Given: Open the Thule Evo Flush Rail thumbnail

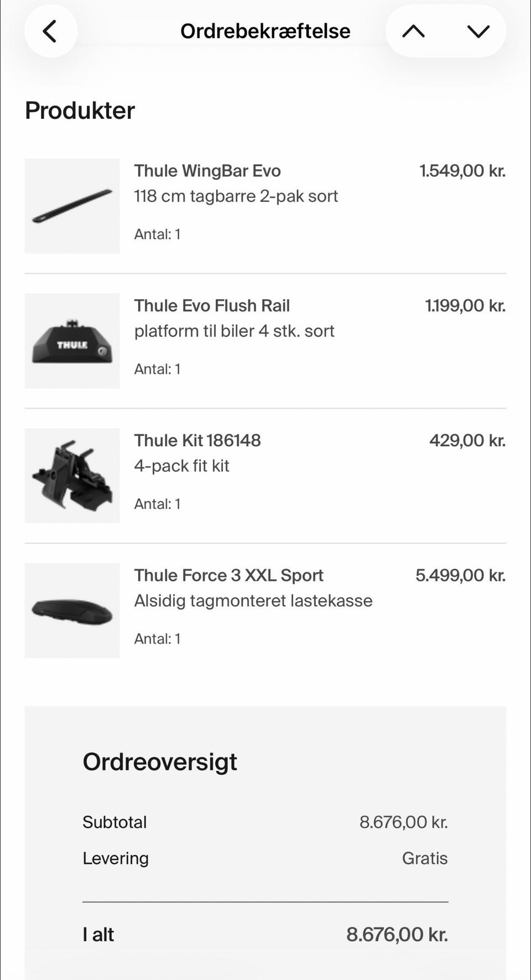Looking at the screenshot, I should (x=72, y=341).
